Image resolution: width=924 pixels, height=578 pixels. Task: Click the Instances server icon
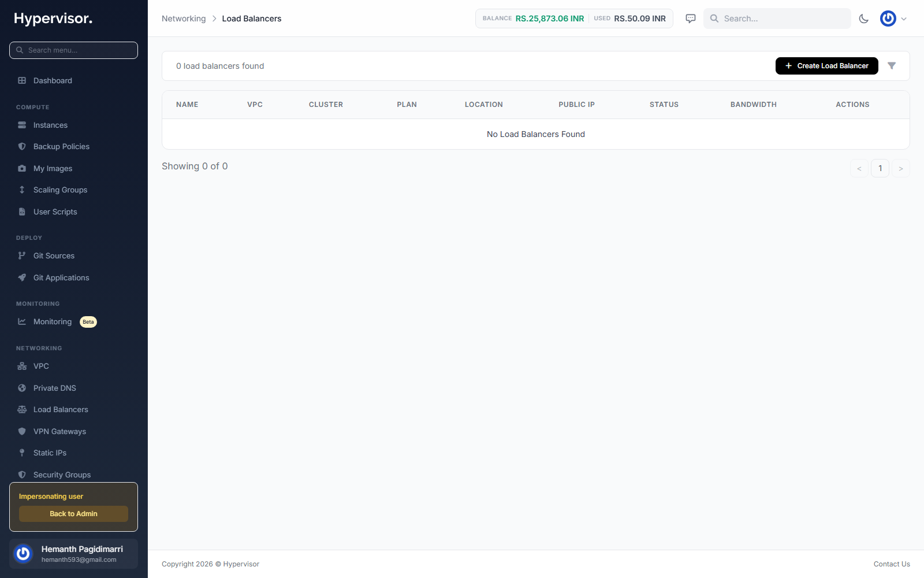tap(22, 125)
